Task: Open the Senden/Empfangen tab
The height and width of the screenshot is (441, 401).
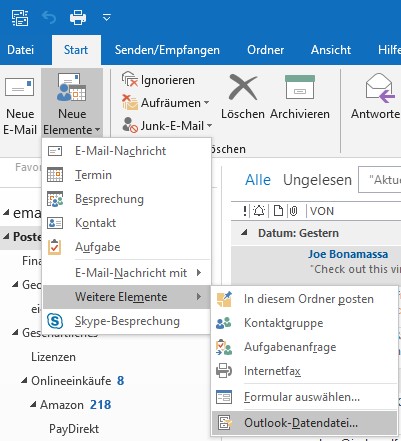Action: 167,50
